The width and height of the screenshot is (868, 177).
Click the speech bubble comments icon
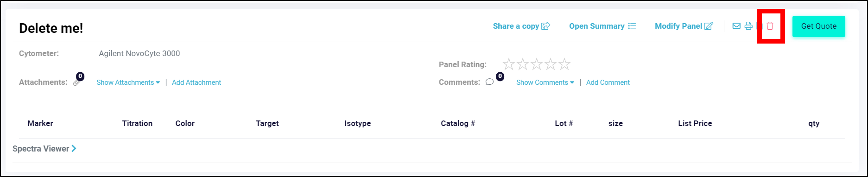(x=489, y=82)
